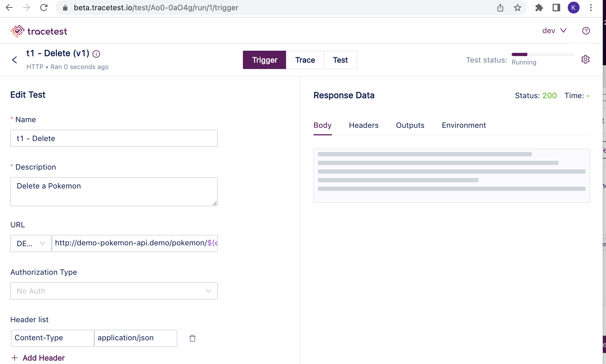Bookmark the page with star icon

[517, 8]
